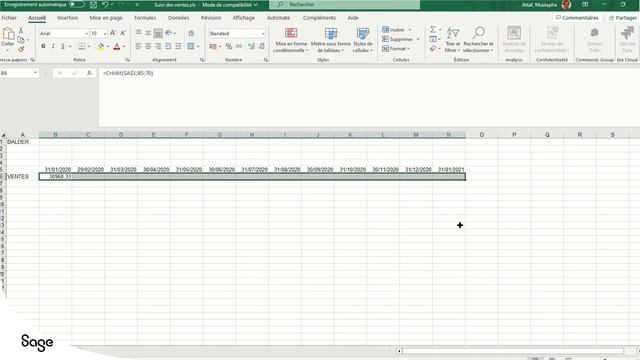Toggle underline (S) formatting
Image resolution: width=640 pixels, height=360 pixels.
63,46
